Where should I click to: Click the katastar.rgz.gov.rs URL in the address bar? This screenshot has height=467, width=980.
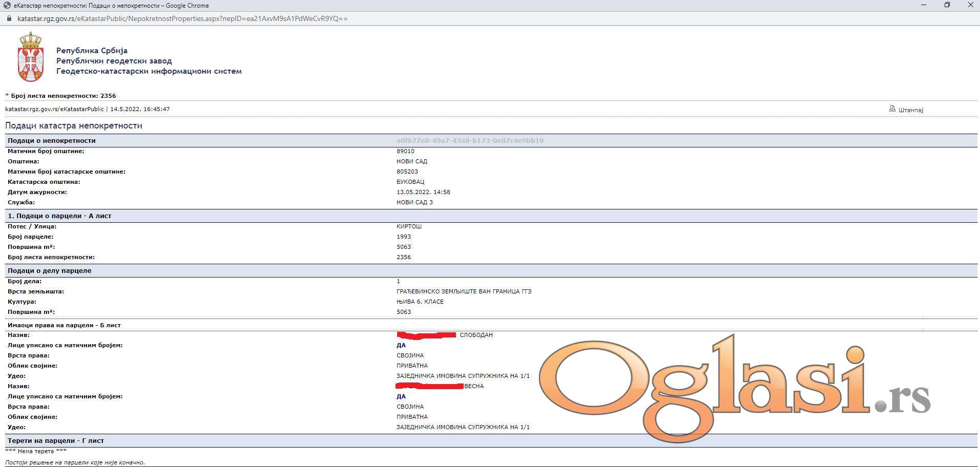(x=182, y=18)
